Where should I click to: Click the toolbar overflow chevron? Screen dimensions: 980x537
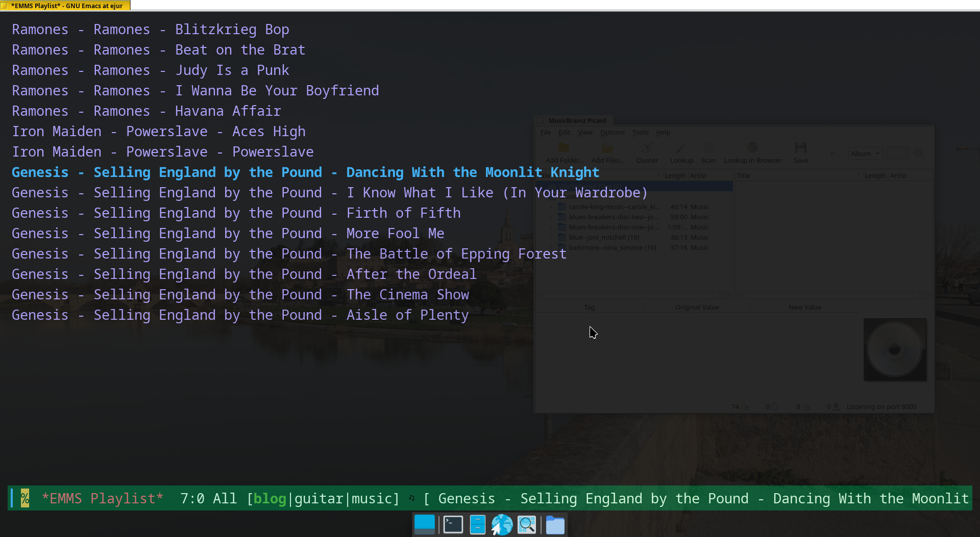[x=834, y=153]
